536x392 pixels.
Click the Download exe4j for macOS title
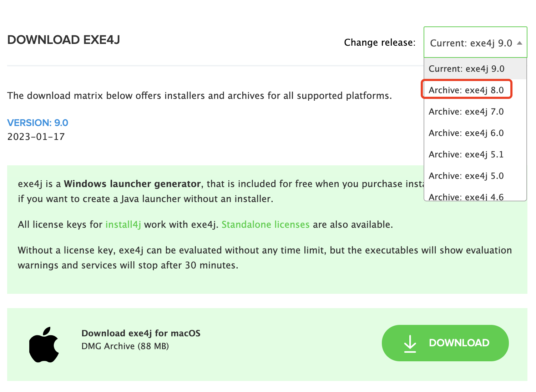tap(141, 333)
